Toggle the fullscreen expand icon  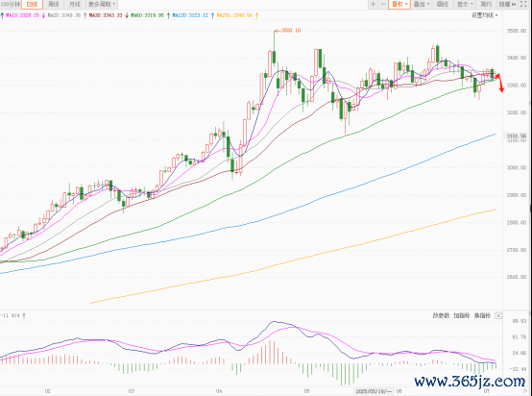click(x=524, y=4)
